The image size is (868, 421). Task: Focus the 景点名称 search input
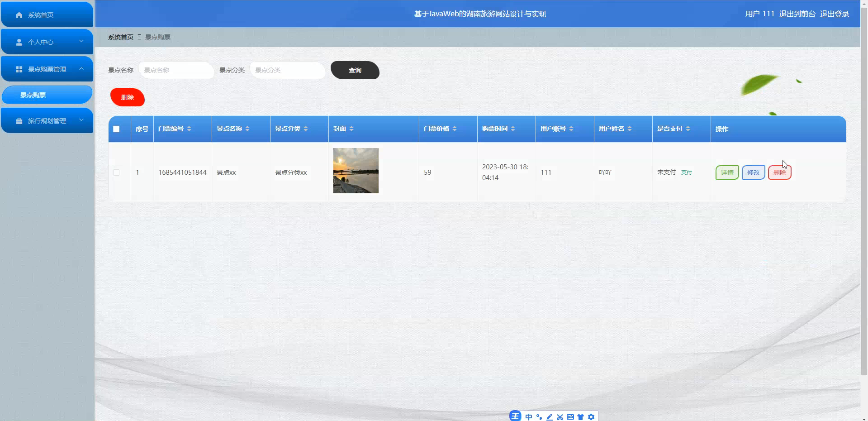click(176, 70)
